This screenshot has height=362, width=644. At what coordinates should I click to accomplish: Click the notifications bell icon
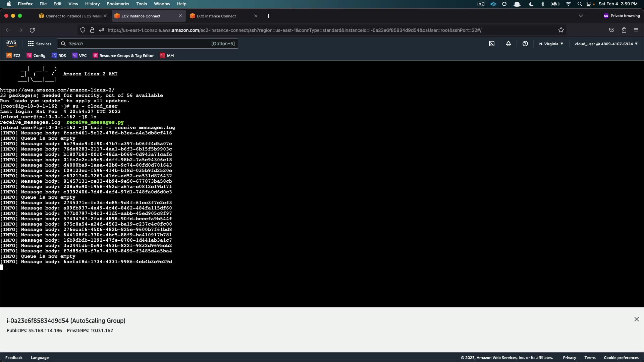[x=508, y=44]
